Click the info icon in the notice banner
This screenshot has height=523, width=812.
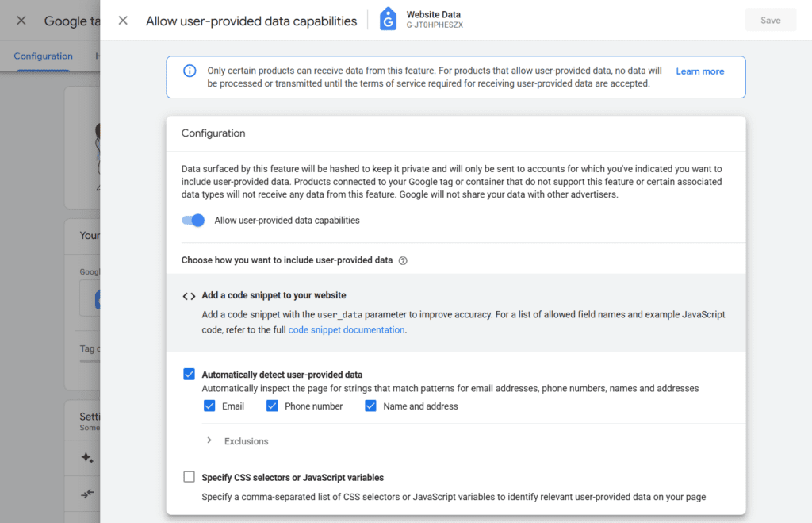click(190, 71)
